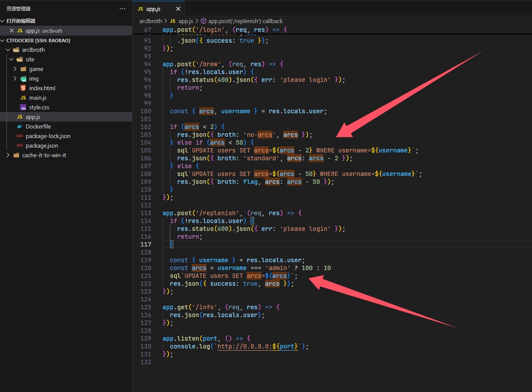Collapse the arclbroth folder

click(8, 50)
